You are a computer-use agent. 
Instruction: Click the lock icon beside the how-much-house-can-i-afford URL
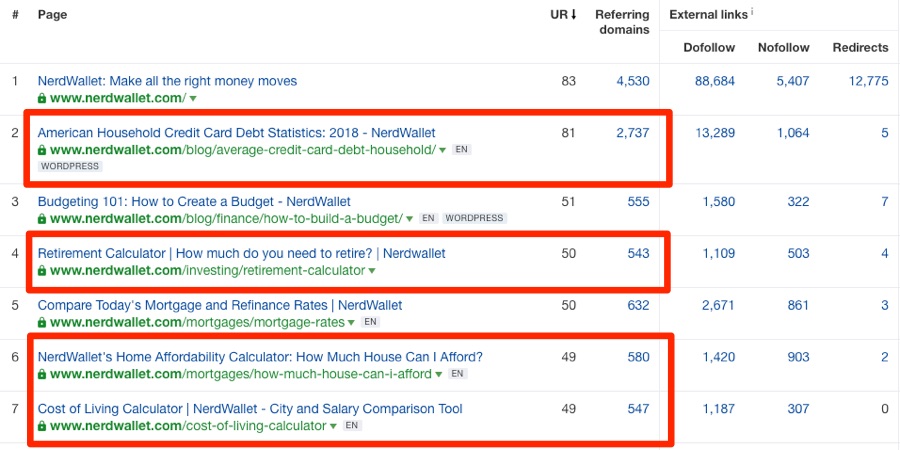coord(42,374)
